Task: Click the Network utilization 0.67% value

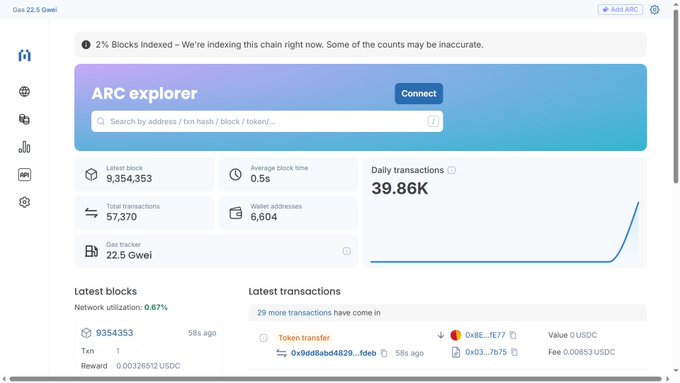Action: tap(156, 307)
